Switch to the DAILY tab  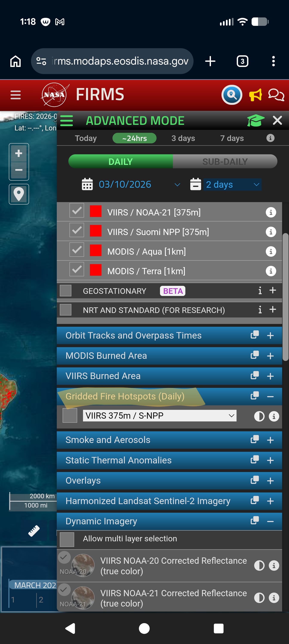tap(121, 161)
